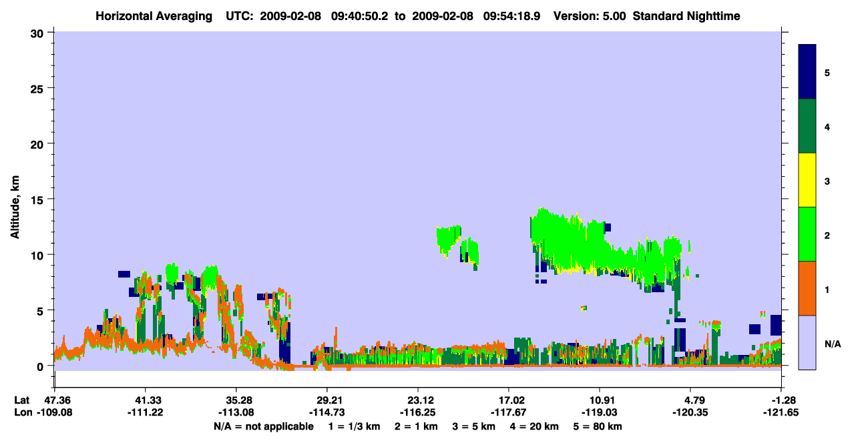Click the yellow colorbar segment labeled 3
The width and height of the screenshot is (868, 445).
[x=807, y=180]
